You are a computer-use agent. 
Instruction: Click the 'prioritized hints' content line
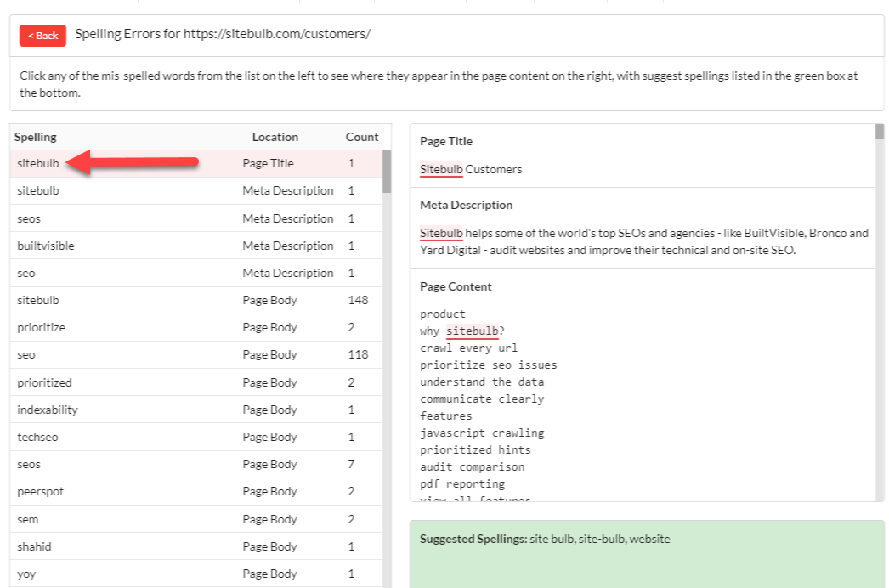(x=475, y=449)
